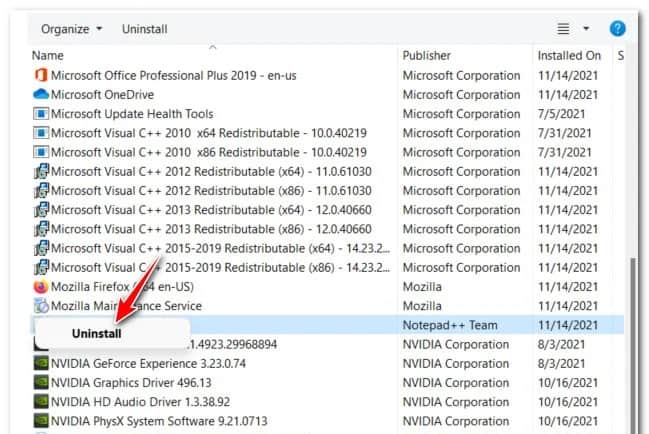
Task: Select Microsoft Update Health Tools entry
Action: point(132,114)
